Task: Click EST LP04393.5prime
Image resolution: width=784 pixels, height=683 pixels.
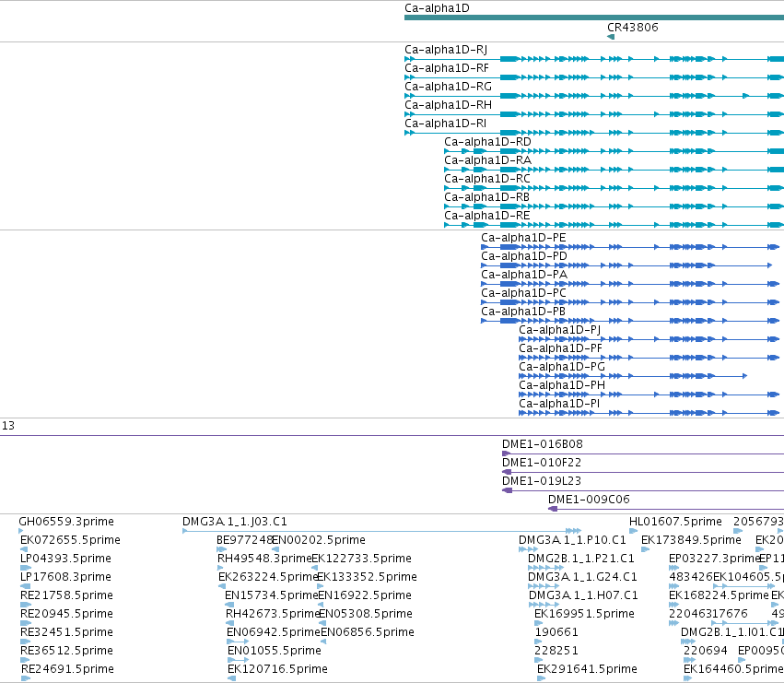Action: tap(65, 559)
